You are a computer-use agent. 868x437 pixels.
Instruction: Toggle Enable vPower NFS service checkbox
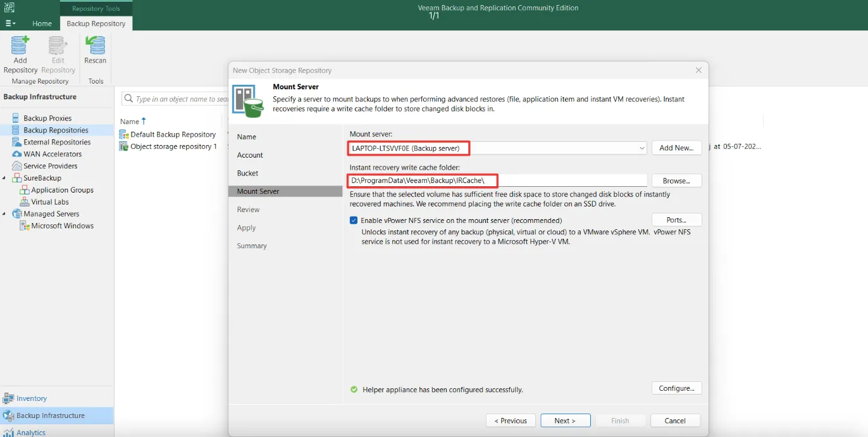pos(354,220)
